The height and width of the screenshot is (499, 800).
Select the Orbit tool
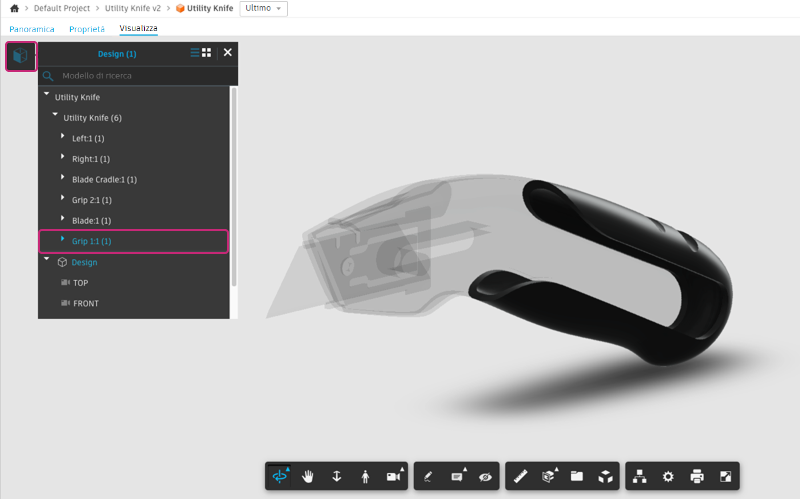[280, 476]
